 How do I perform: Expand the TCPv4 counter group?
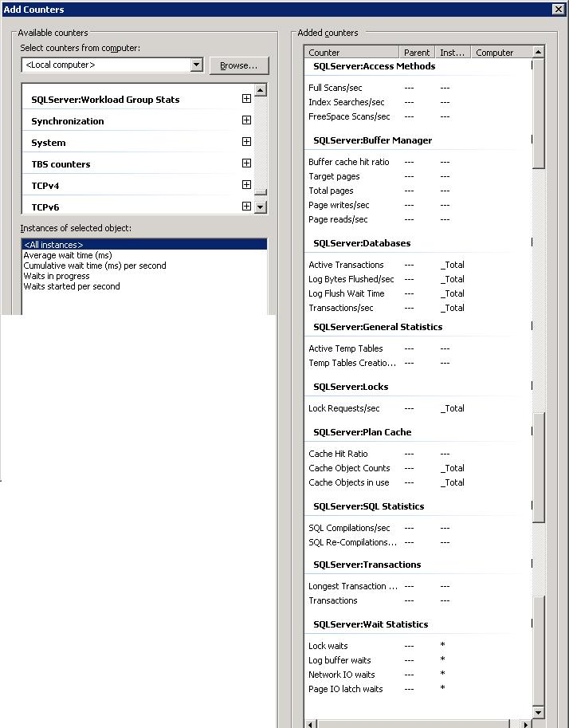tap(246, 185)
